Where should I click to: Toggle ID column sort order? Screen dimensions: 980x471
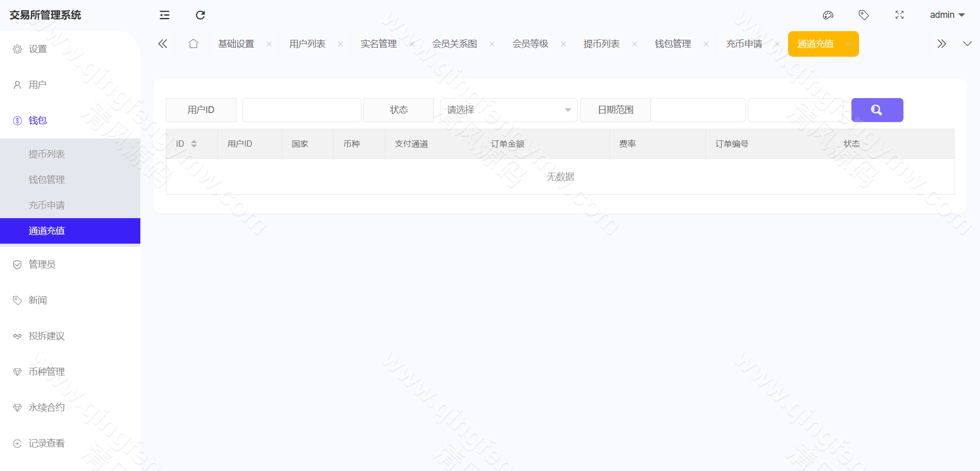[194, 144]
